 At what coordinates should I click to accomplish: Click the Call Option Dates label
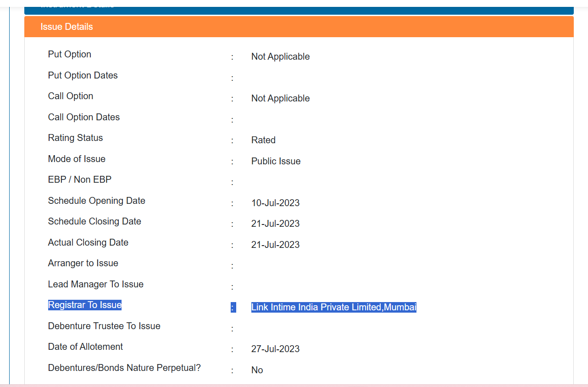point(84,117)
